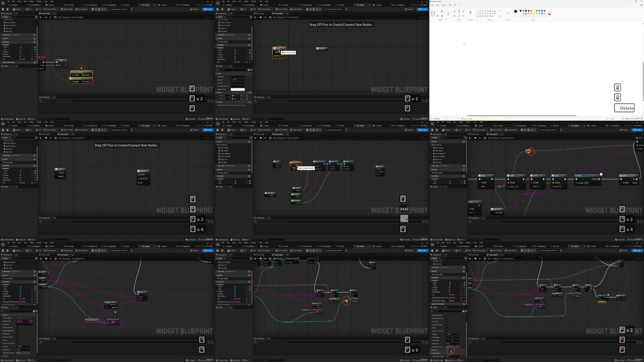Switch to the Event Graph tab in the bottom-right frame
Image resolution: width=644 pixels, height=362 pixels.
(x=475, y=255)
